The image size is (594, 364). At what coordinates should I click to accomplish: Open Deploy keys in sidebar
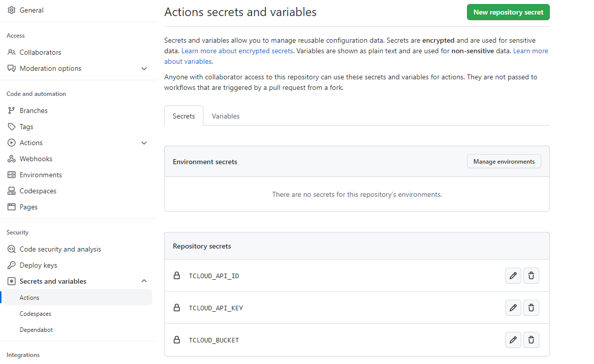[x=38, y=265]
